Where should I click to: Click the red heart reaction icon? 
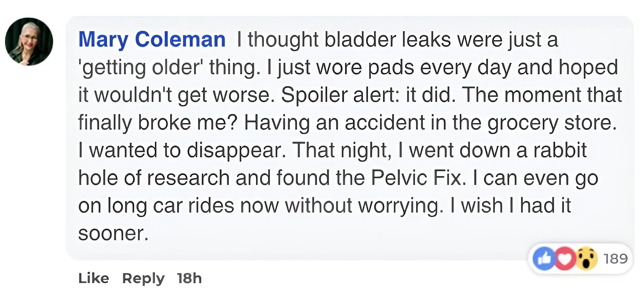pyautogui.click(x=565, y=259)
